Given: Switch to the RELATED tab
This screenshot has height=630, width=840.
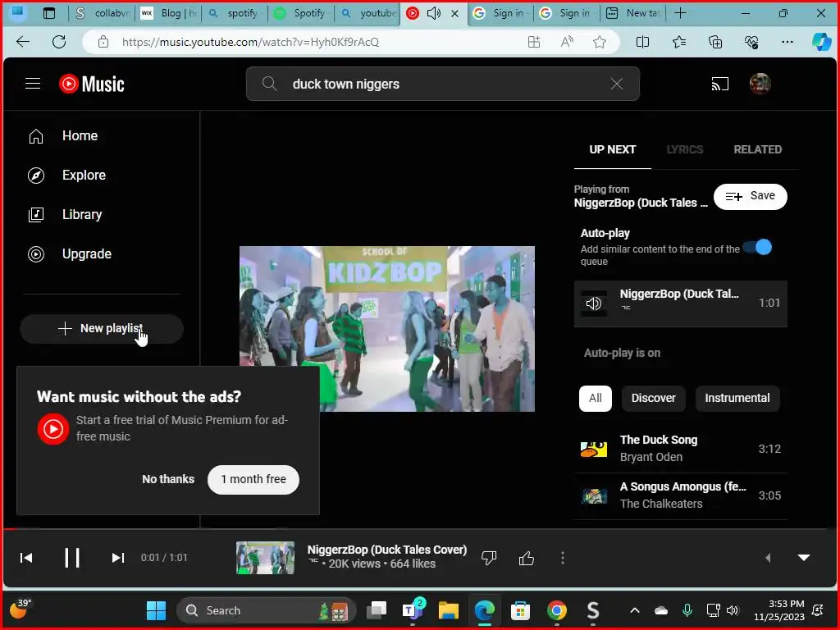Looking at the screenshot, I should click(x=757, y=149).
